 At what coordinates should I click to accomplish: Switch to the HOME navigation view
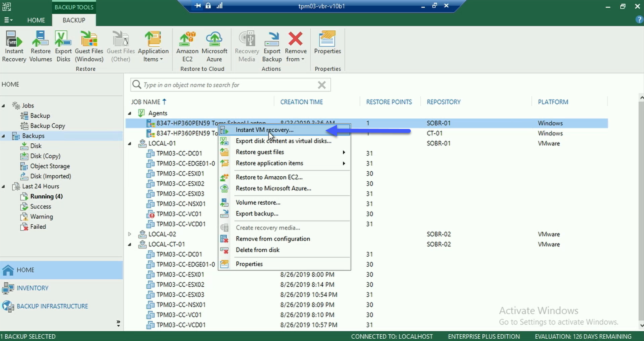[x=61, y=270]
